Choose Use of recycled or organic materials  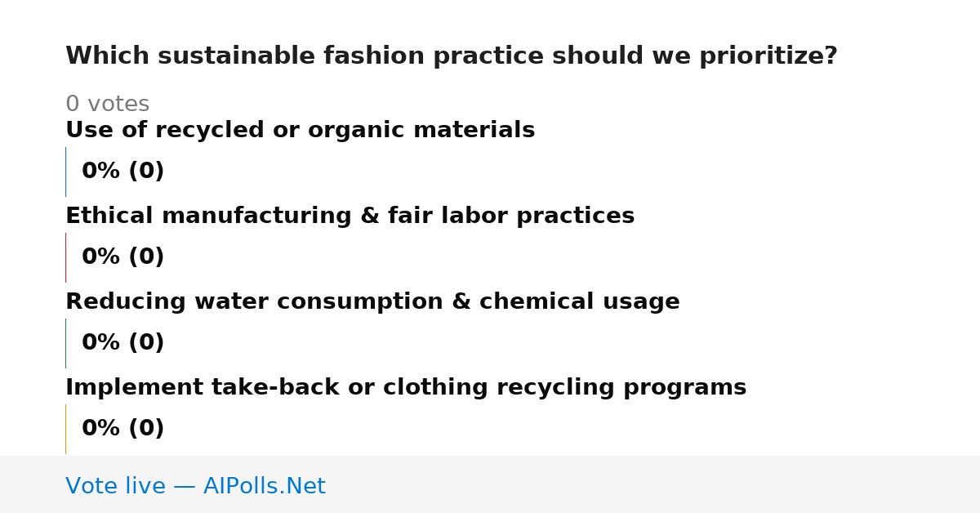pyautogui.click(x=300, y=131)
